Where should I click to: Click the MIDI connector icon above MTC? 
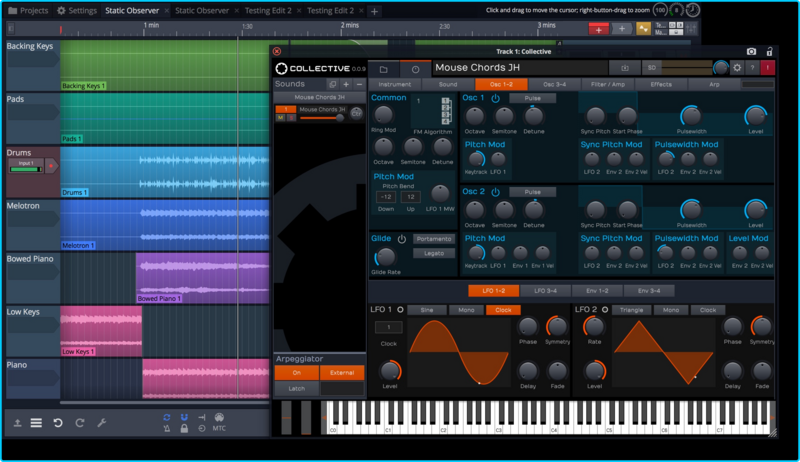[219, 417]
